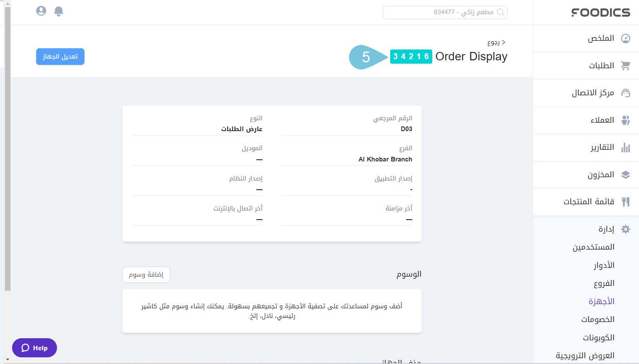The width and height of the screenshot is (639, 364).
Task: Click إضافة وسوم button
Action: click(x=146, y=275)
